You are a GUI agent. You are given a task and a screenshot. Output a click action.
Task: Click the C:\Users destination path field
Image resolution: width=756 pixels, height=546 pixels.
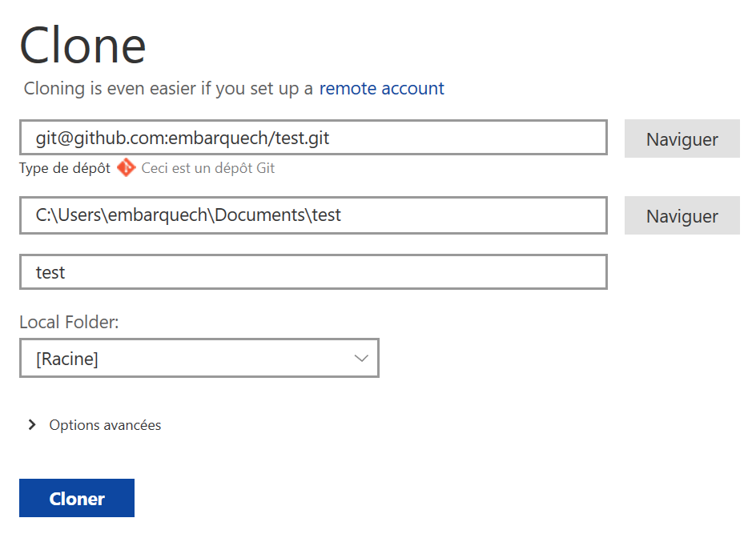[x=188, y=215]
